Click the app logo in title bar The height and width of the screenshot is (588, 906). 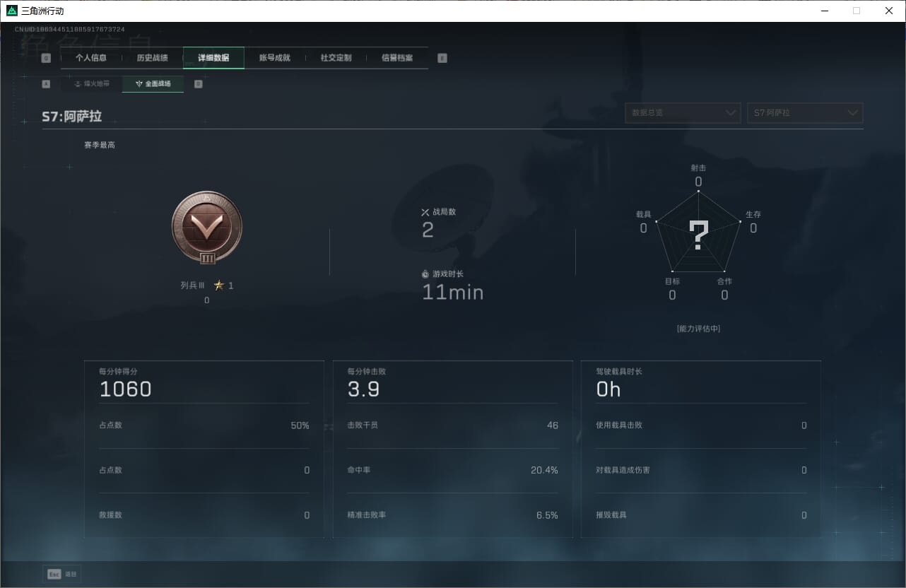(11, 11)
